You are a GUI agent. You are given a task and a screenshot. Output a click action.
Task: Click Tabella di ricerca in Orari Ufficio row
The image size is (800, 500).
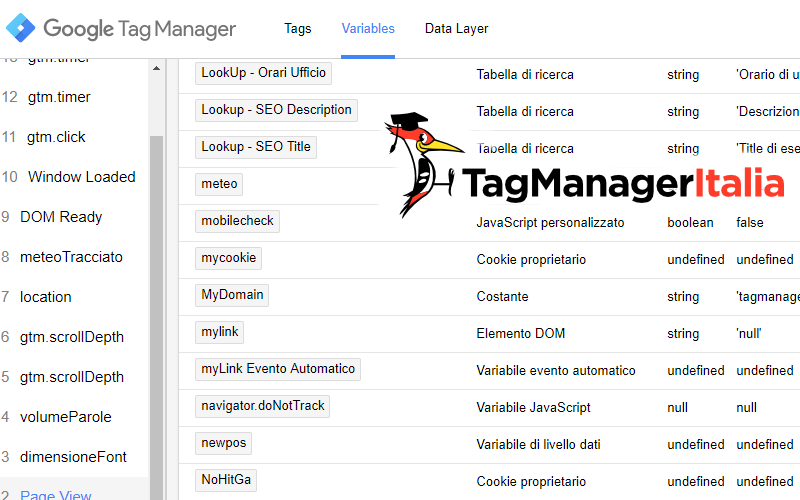pos(525,74)
